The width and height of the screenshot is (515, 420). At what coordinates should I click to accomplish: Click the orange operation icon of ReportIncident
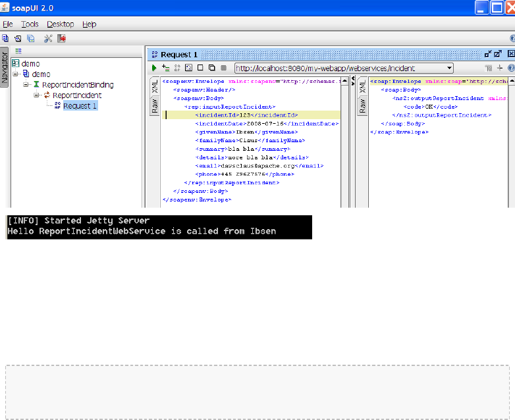click(x=47, y=95)
